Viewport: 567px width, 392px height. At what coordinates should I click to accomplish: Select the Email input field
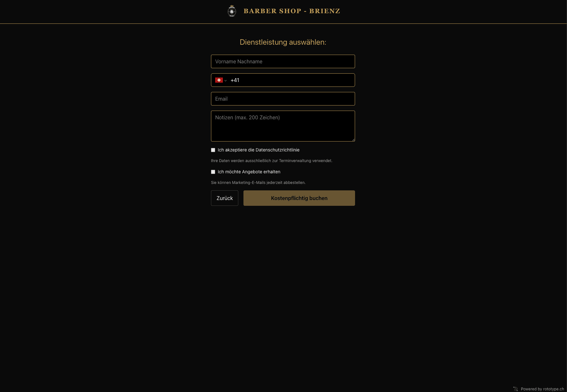pyautogui.click(x=283, y=99)
